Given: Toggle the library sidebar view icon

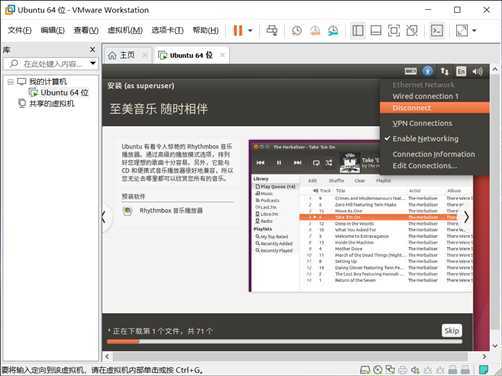Looking at the screenshot, I should click(358, 31).
